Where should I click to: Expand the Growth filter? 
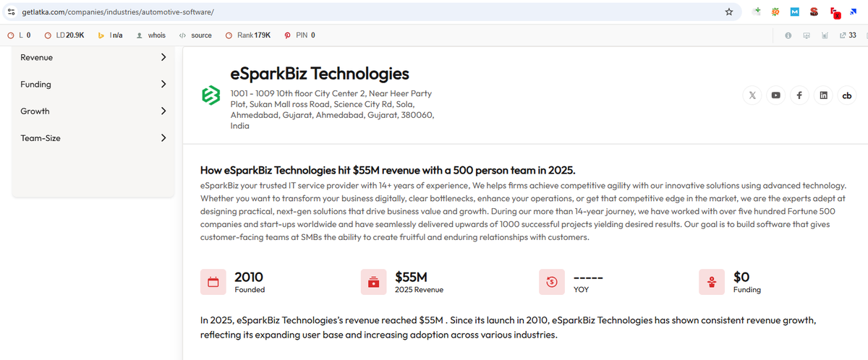tap(93, 111)
